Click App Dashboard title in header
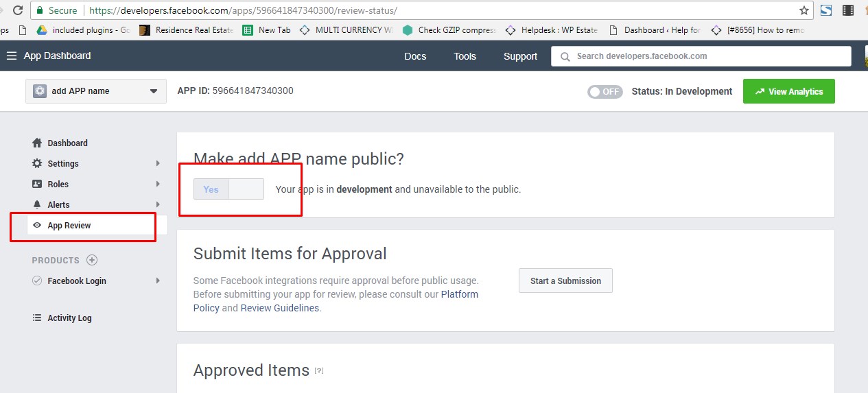Image resolution: width=868 pixels, height=393 pixels. pyautogui.click(x=57, y=56)
